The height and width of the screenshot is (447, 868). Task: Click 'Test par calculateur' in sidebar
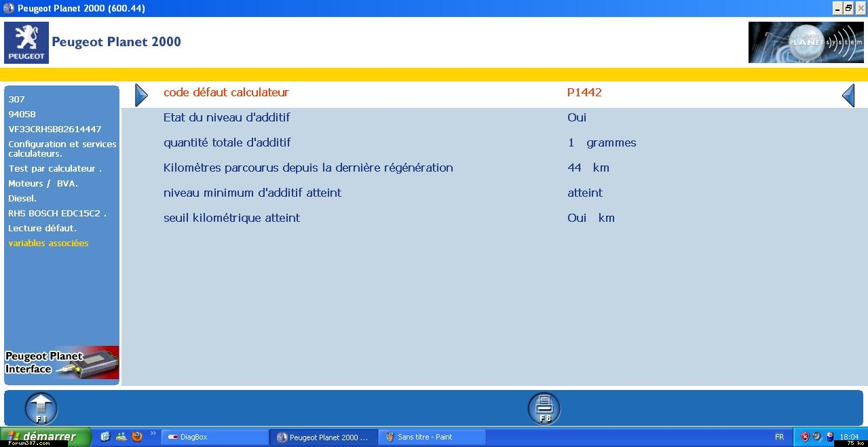(55, 169)
